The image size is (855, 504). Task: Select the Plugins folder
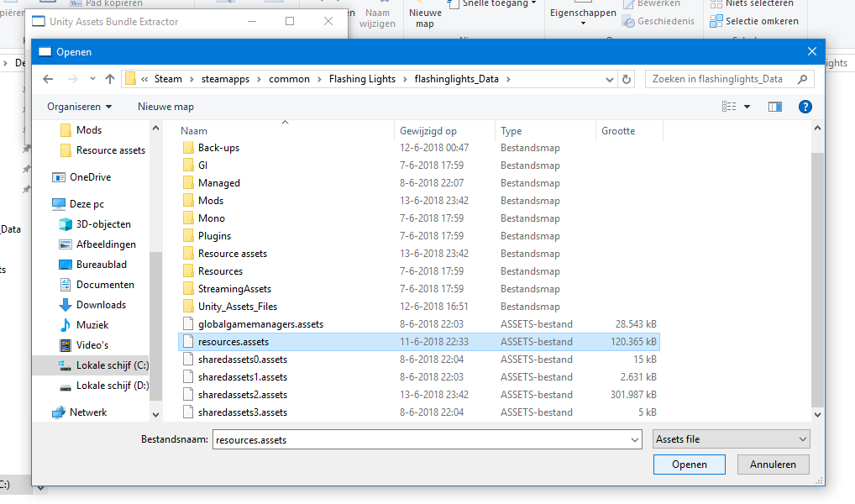214,236
